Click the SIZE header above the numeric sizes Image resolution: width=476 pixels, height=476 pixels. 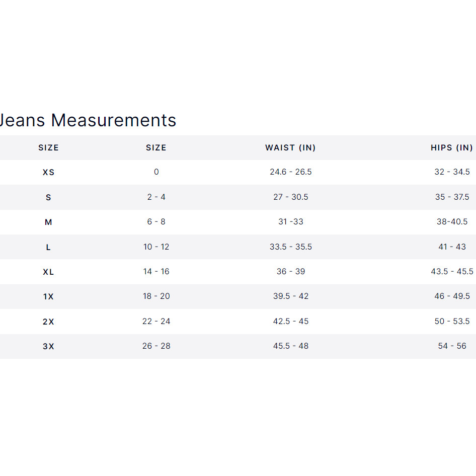tap(156, 148)
